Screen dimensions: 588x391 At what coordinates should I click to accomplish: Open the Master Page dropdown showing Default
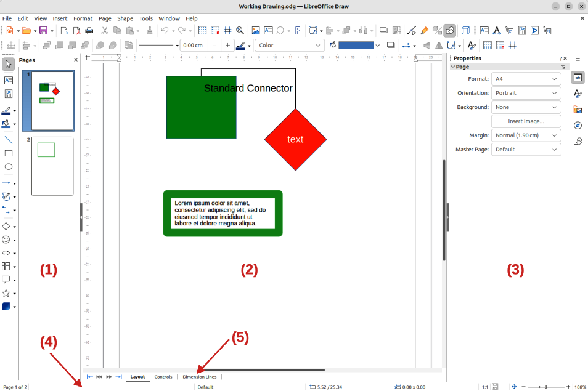pos(526,150)
